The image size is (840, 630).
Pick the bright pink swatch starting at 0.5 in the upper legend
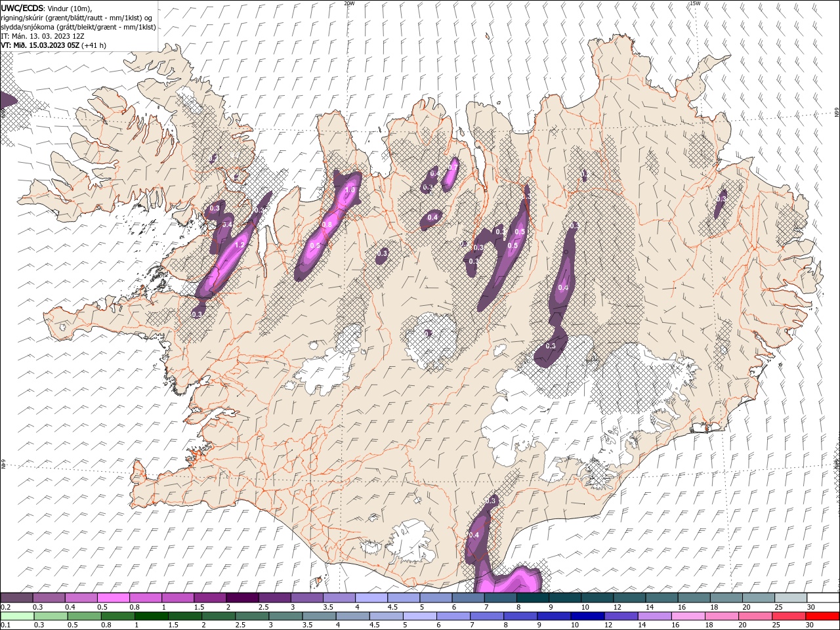(x=113, y=598)
